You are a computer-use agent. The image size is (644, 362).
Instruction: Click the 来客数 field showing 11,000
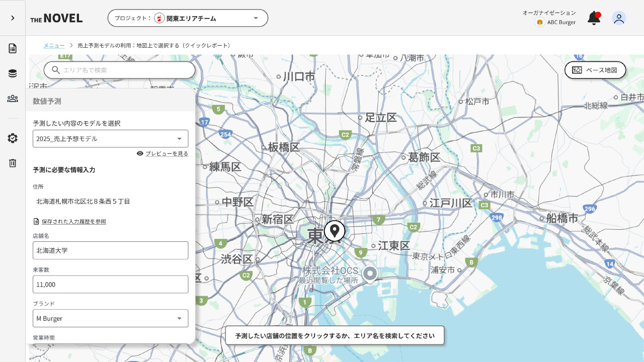111,284
